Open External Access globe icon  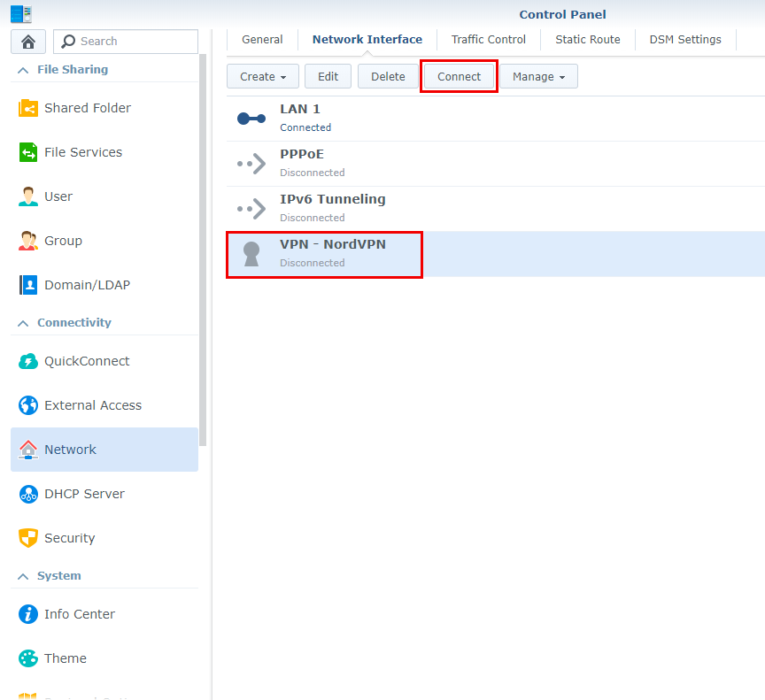tap(28, 405)
